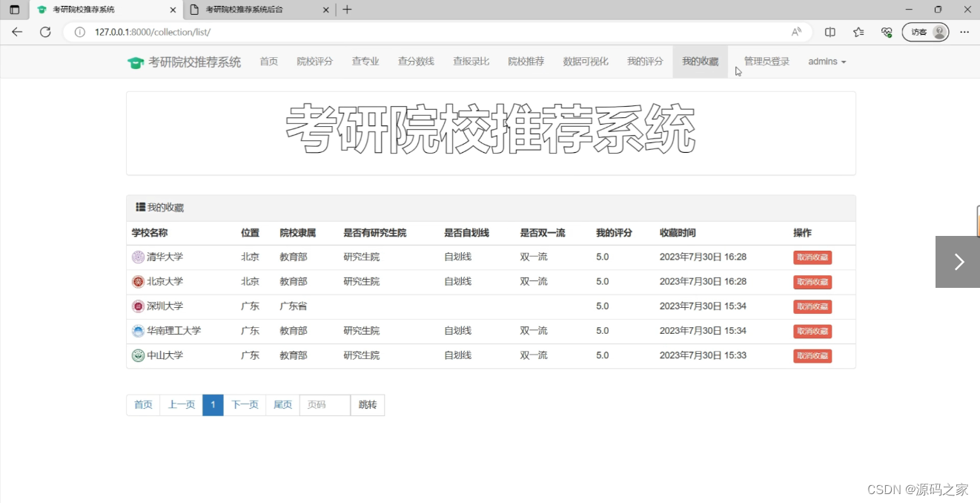Open the 深圳大学 school name link
Screen dimensions: 980x503
(165, 306)
